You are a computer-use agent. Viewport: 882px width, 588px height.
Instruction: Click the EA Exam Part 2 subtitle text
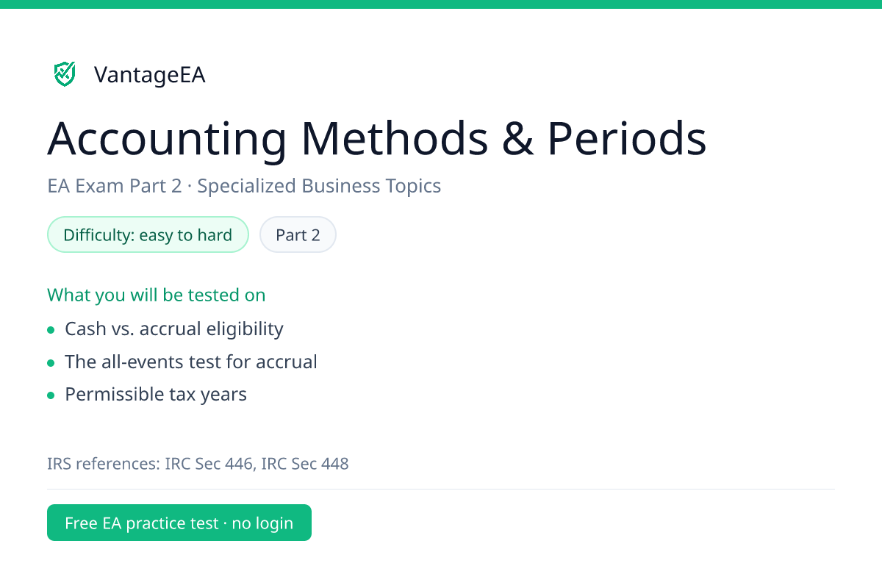[114, 186]
